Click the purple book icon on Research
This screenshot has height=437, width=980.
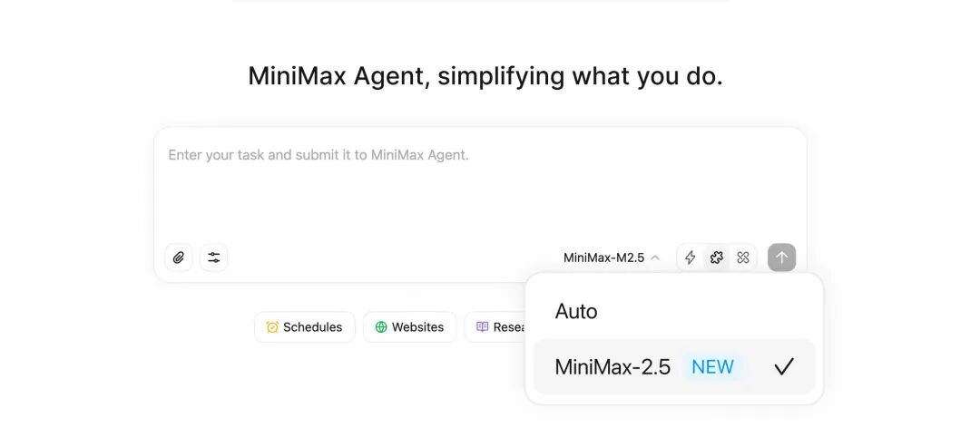[x=483, y=327]
